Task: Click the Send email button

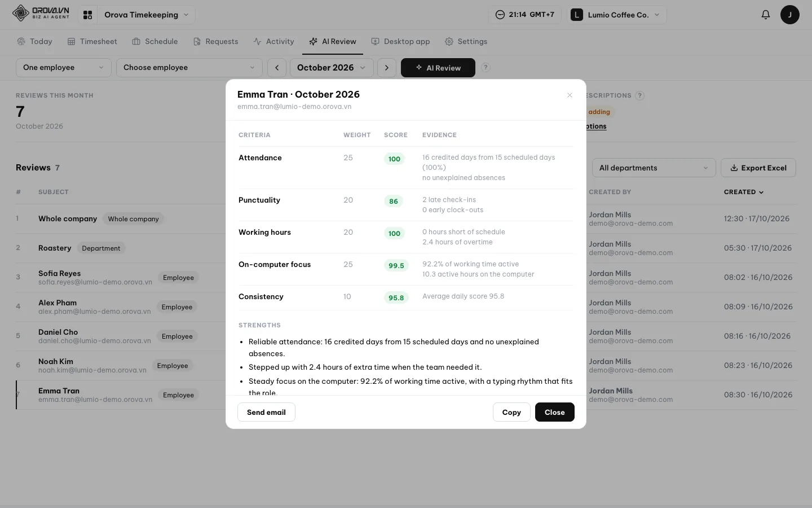Action: coord(266,412)
